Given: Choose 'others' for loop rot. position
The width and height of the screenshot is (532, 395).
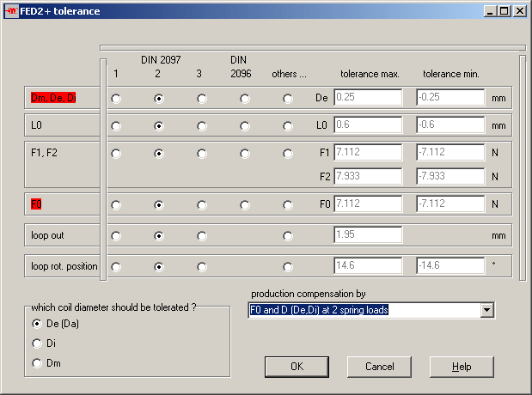Looking at the screenshot, I should tap(288, 267).
